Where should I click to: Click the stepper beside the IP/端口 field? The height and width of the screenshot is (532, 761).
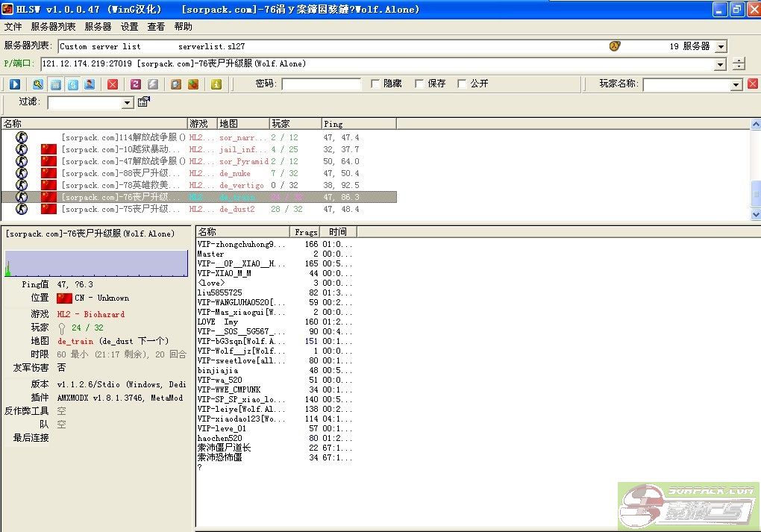739,63
